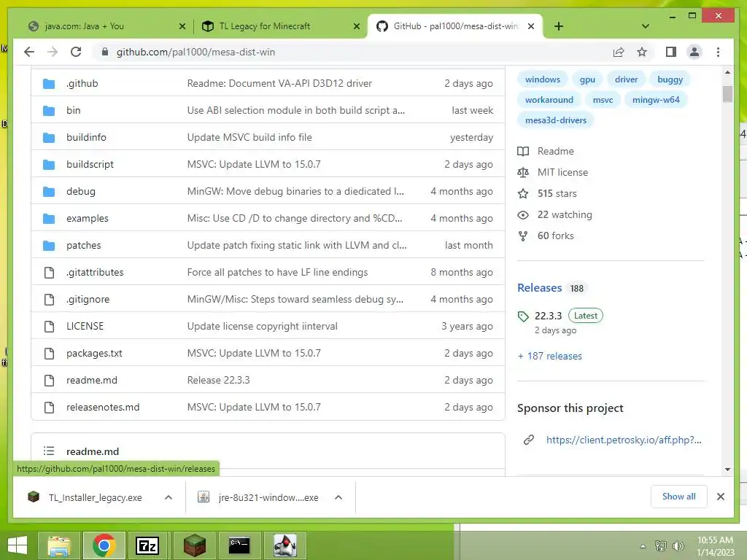747x560 pixels.
Task: Click the readme table of contents icon
Action: [x=49, y=451]
